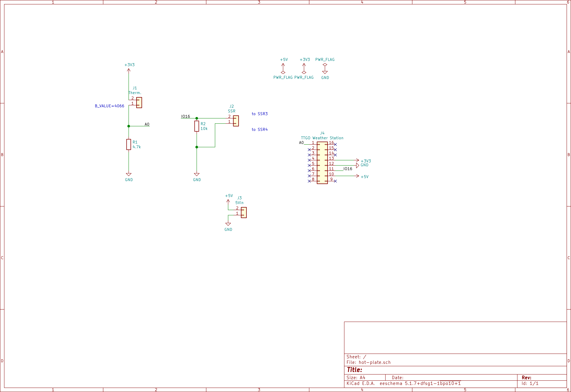The width and height of the screenshot is (571, 392).
Task: Click the +5V power arrow next to J3
Action: pyautogui.click(x=228, y=201)
